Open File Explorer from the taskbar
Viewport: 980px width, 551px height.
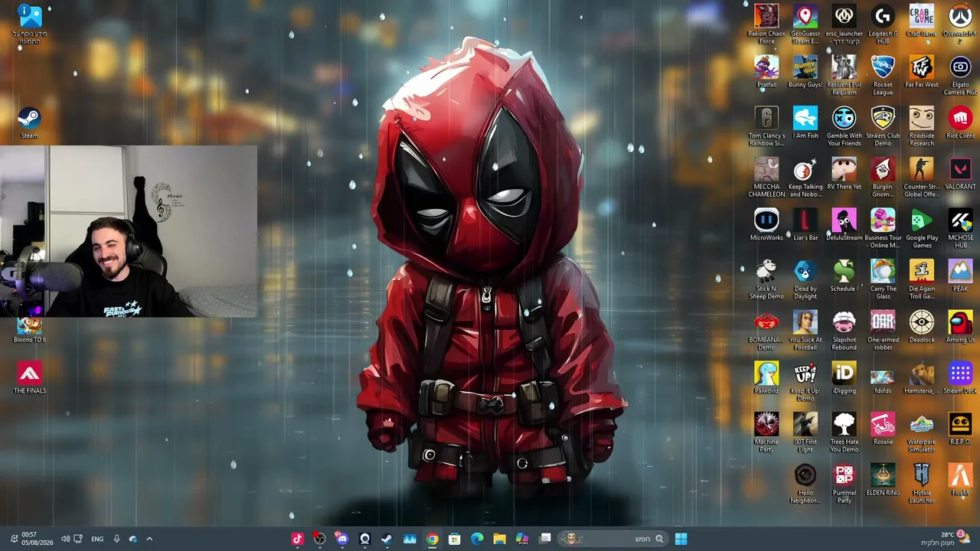(499, 539)
